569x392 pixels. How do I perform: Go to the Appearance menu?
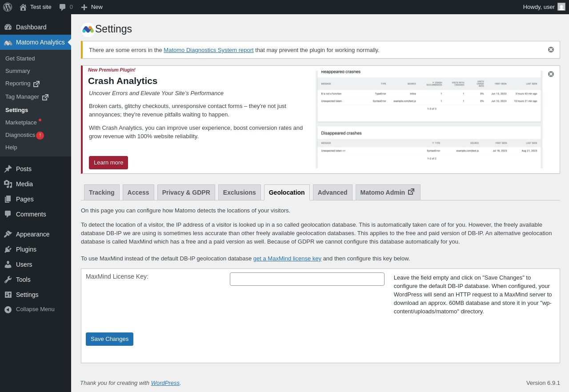tap(32, 234)
